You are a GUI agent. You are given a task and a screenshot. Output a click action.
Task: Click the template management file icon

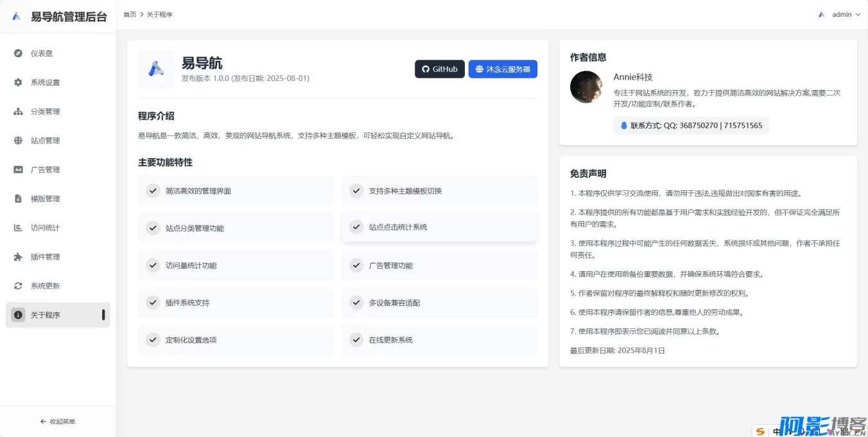point(18,199)
